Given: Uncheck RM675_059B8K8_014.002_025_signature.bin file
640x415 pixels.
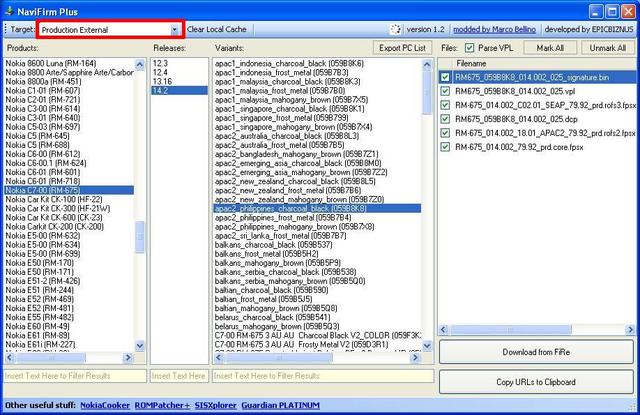Looking at the screenshot, I should tap(445, 77).
